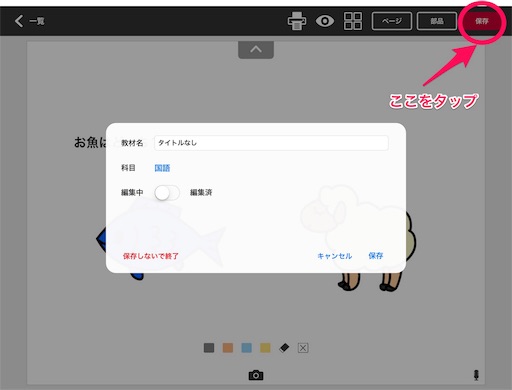
Task: Cancel the save dialog with キャンセル
Action: click(x=334, y=256)
